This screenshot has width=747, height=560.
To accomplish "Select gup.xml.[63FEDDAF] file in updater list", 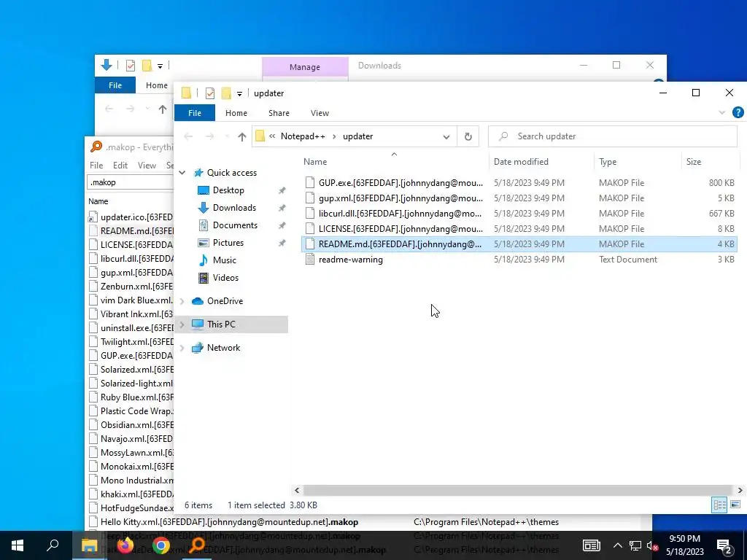I will point(519,198).
